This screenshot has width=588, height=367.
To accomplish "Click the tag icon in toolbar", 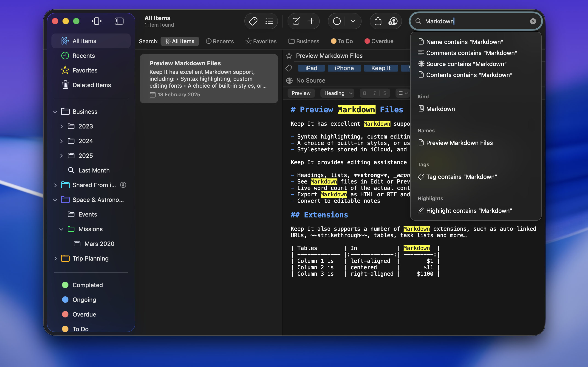I will (x=253, y=21).
